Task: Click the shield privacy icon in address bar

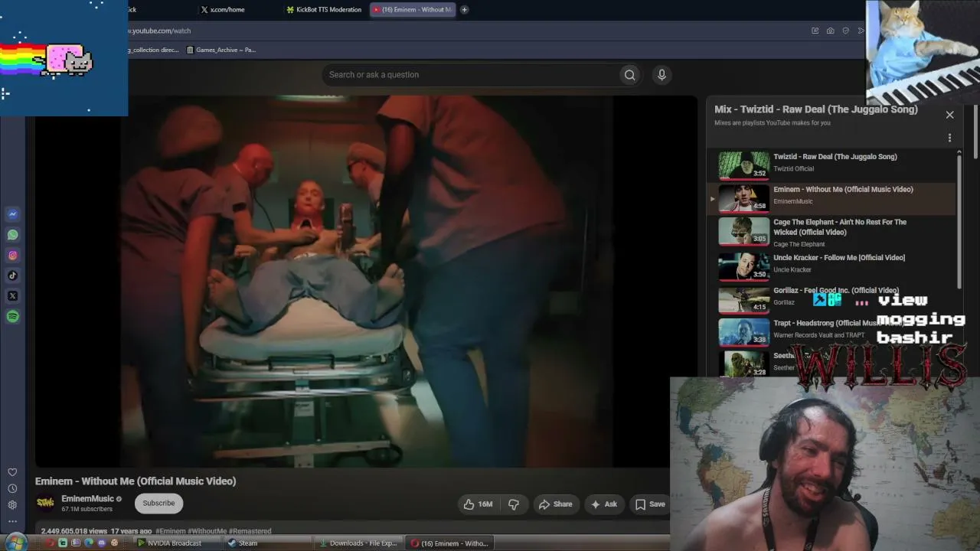Action: (x=846, y=31)
